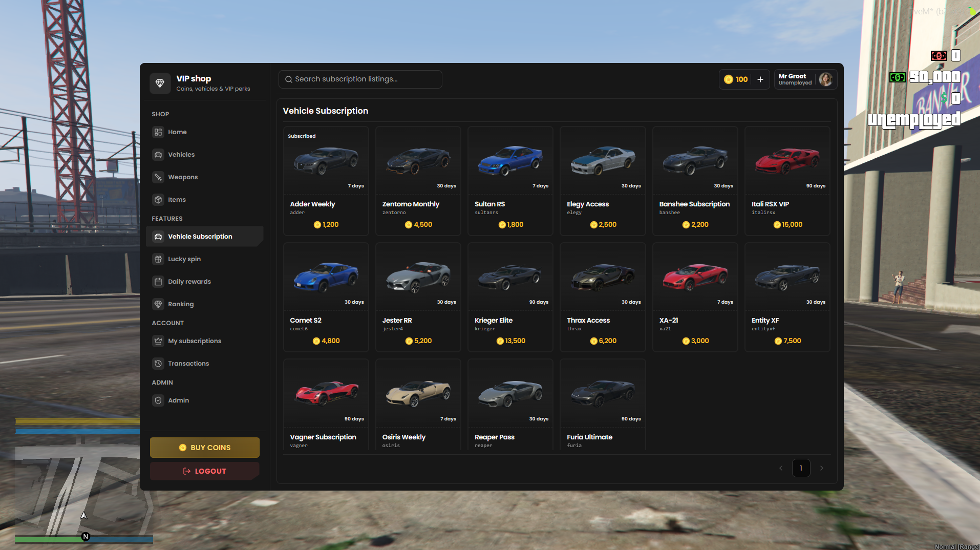This screenshot has width=980, height=550.
Task: Click the Krieger Elite price 13,500
Action: pyautogui.click(x=510, y=341)
